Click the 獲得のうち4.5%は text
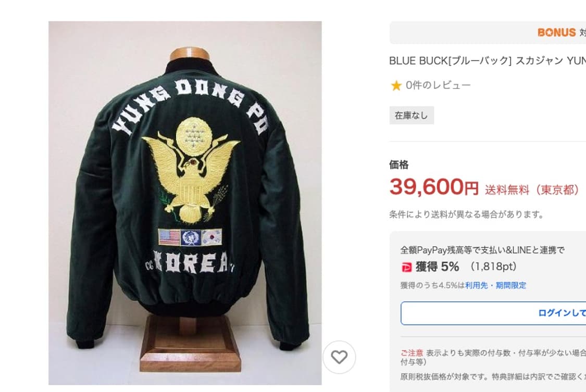The height and width of the screenshot is (392, 586). click(x=433, y=286)
